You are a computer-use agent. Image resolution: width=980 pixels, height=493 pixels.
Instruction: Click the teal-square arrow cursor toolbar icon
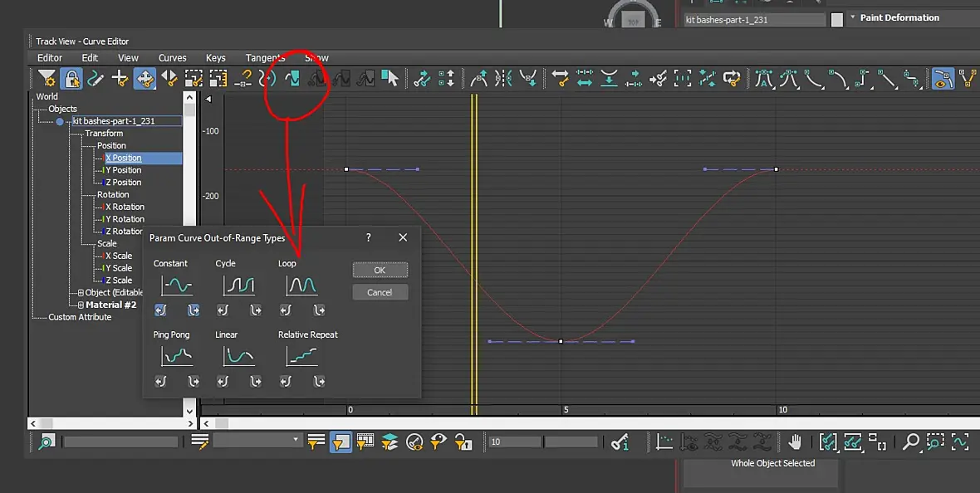(390, 79)
